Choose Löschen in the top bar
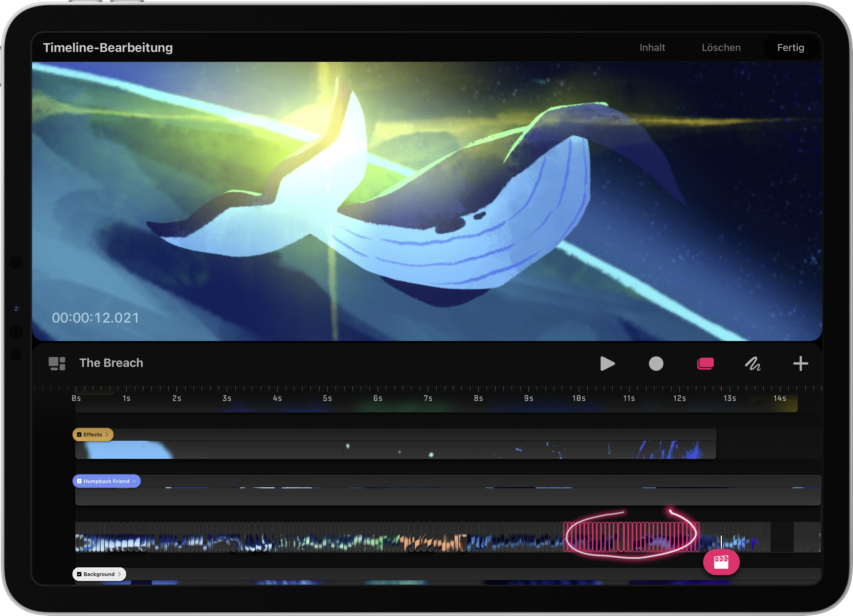Image resolution: width=853 pixels, height=616 pixels. point(721,48)
